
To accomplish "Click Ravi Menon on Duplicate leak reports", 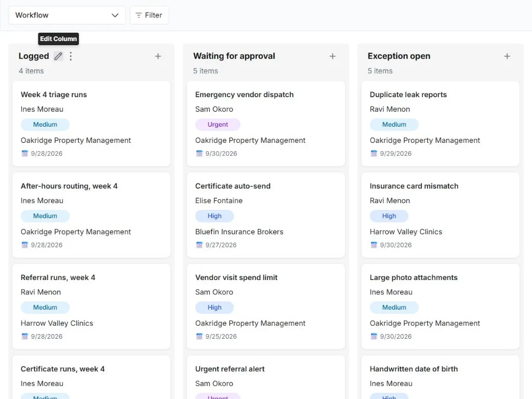I will (x=390, y=109).
